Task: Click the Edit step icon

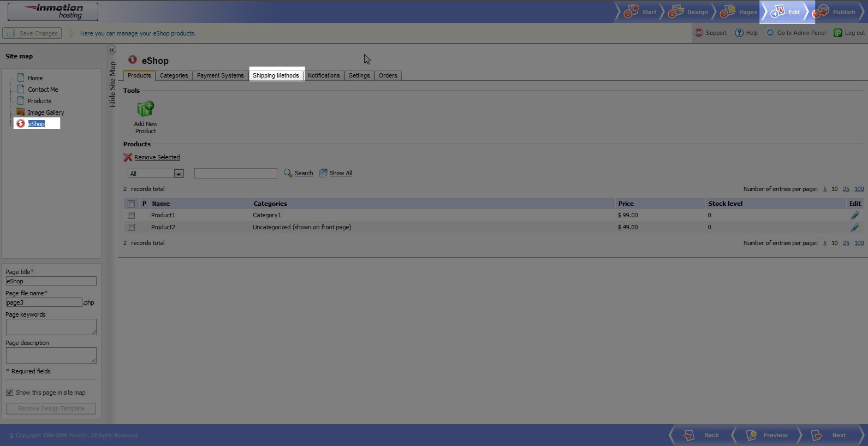Action: (777, 11)
